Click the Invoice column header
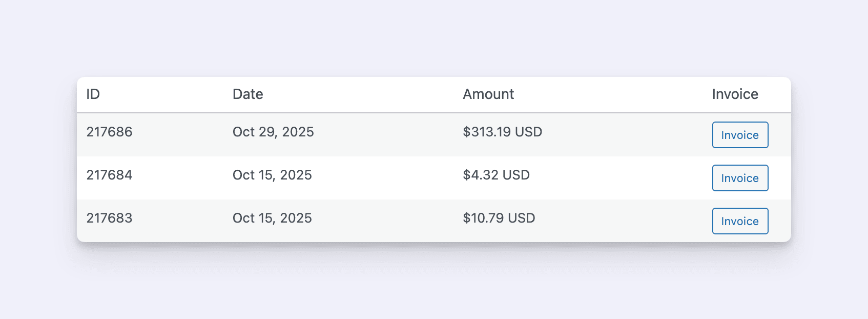The image size is (868, 319). click(735, 94)
